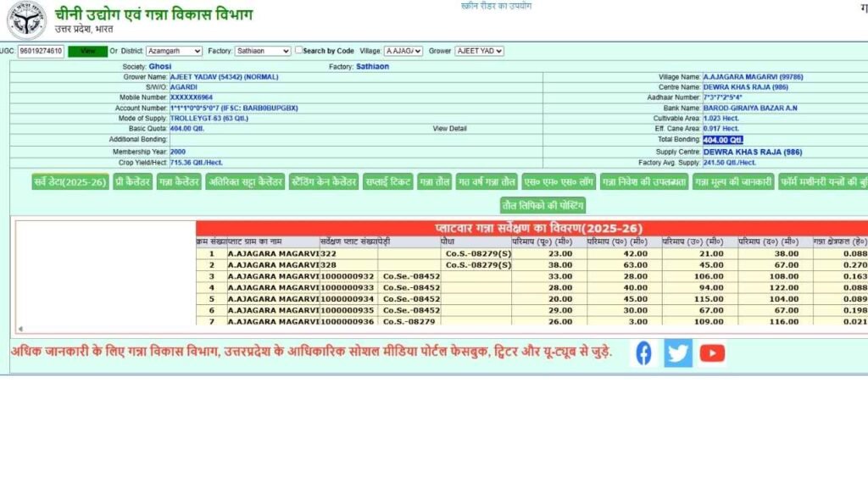
Task: Click the YouTube channel icon
Action: click(712, 353)
